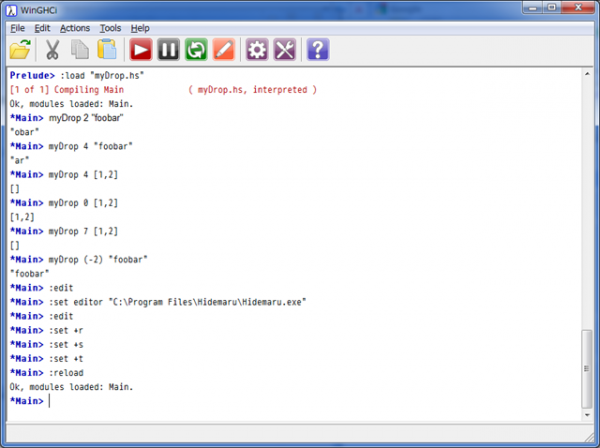
Task: Click the Copy icon in toolbar
Action: 80,49
